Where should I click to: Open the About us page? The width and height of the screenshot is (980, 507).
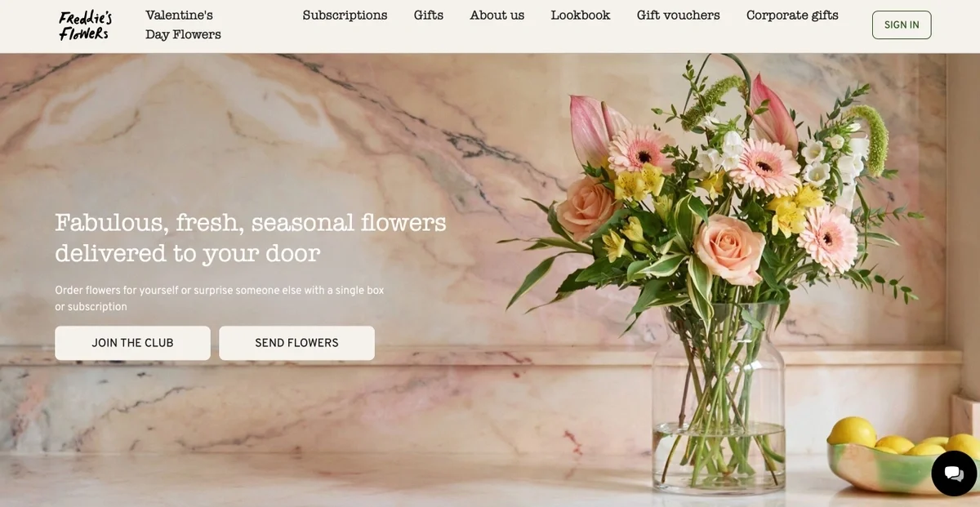tap(497, 16)
